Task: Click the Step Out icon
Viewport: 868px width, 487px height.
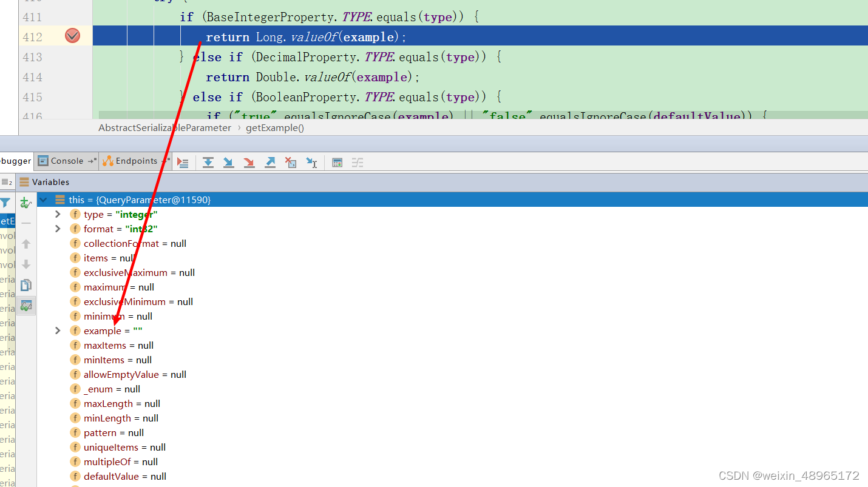Action: (x=270, y=162)
